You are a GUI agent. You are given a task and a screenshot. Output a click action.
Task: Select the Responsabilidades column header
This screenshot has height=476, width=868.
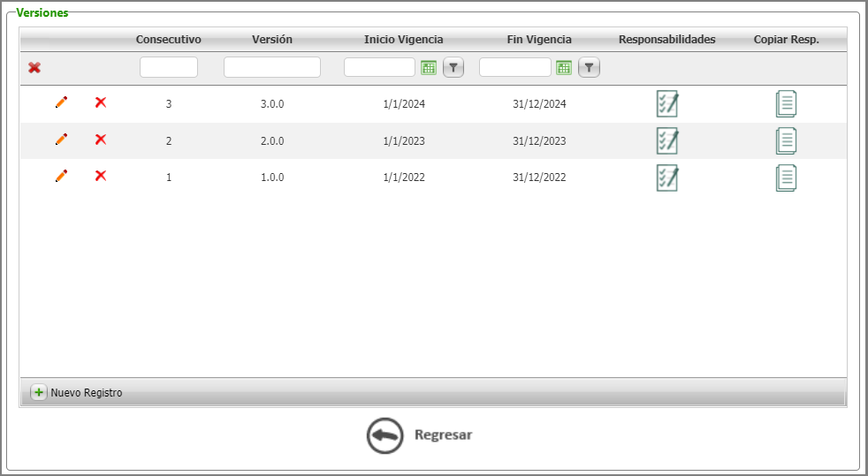(667, 40)
